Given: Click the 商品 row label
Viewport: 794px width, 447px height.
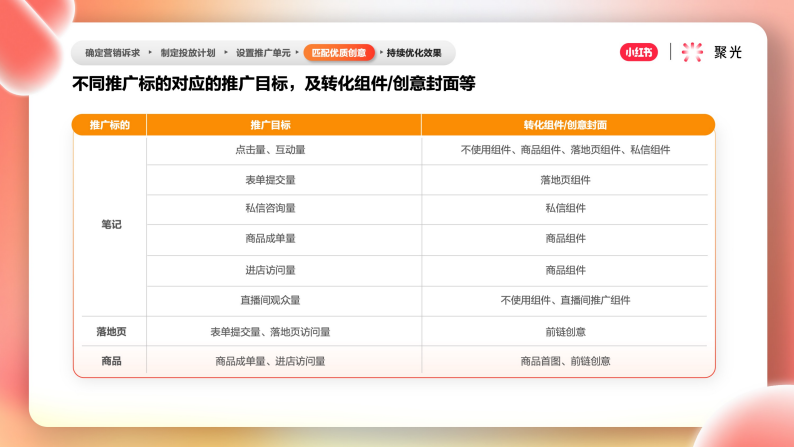Looking at the screenshot, I should pyautogui.click(x=111, y=361).
